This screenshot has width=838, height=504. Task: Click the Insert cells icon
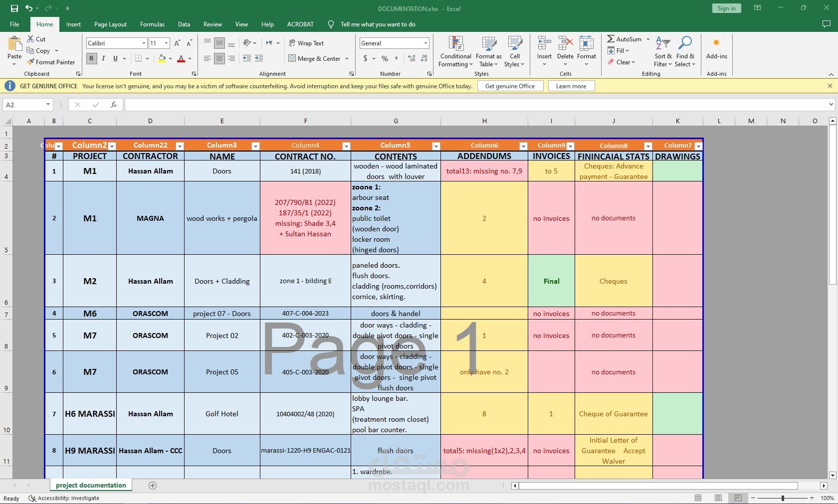(544, 43)
